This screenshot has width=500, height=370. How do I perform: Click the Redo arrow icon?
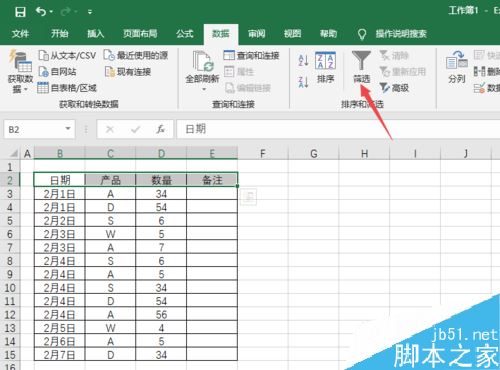click(x=65, y=12)
